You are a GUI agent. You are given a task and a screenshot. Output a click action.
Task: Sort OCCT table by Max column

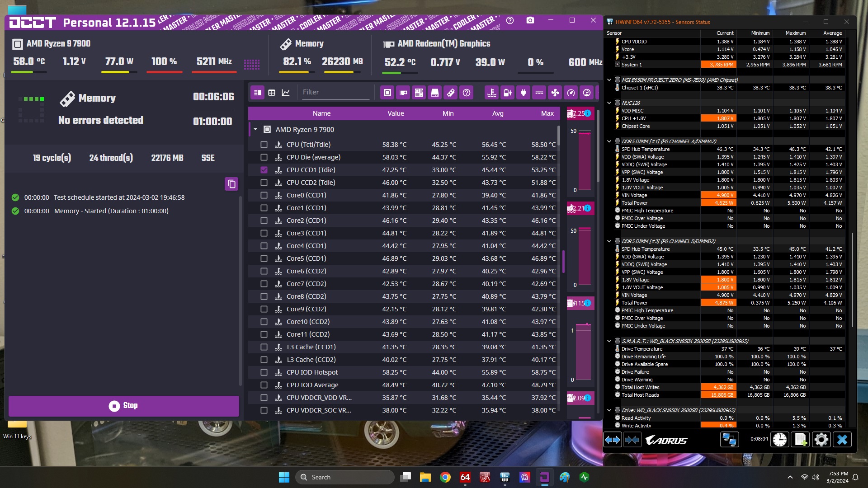547,113
